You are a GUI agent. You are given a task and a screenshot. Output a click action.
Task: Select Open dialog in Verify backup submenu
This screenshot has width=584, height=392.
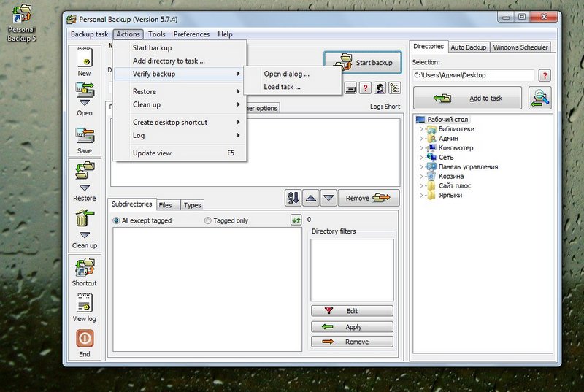(293, 74)
